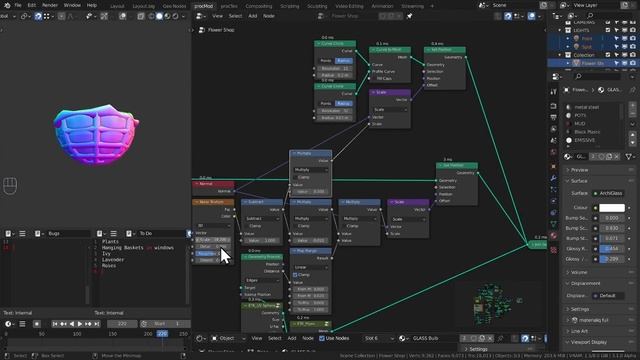Click the pin icon in node editor header
Screen dimensions: 640x360
409,16
